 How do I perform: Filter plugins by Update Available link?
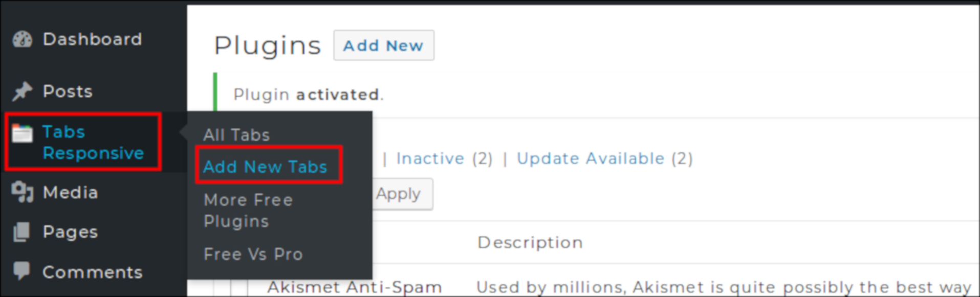(x=591, y=158)
